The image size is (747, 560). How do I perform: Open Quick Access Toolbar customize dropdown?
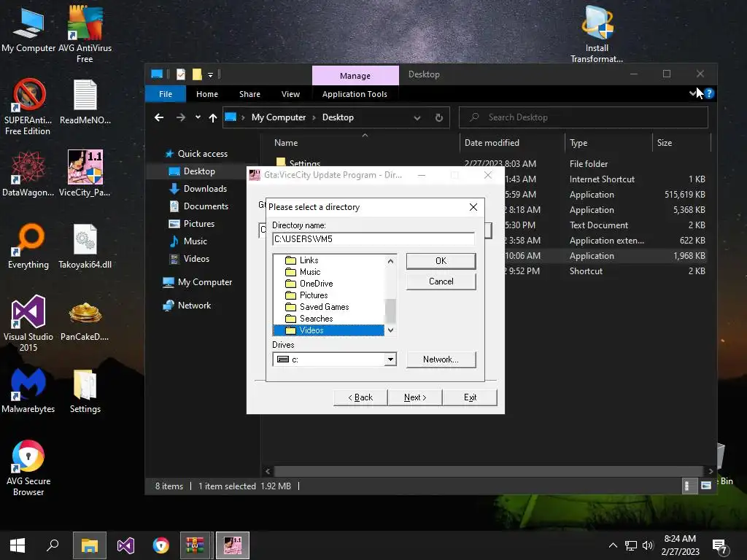210,75
